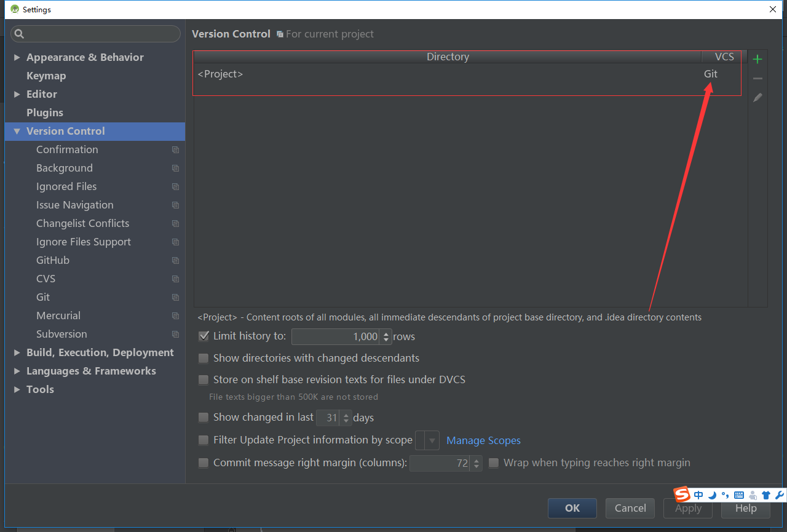Click the Git cell in VCS column

click(711, 74)
